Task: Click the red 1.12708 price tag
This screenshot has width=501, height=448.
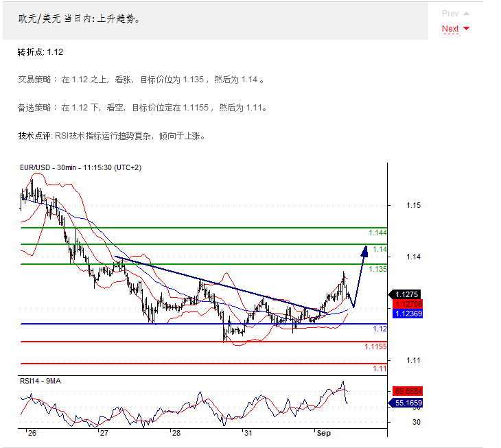Action: click(x=408, y=304)
